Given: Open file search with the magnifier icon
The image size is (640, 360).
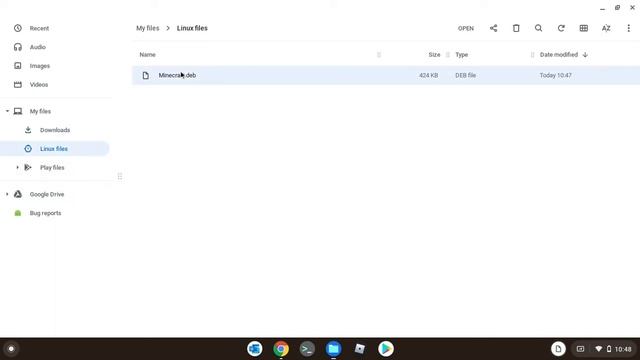Looking at the screenshot, I should 538,28.
